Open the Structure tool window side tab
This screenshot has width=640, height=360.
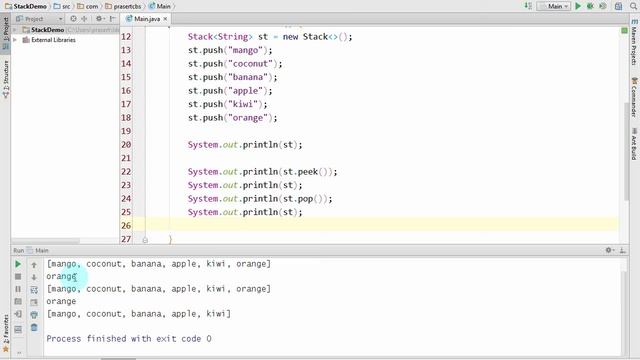pos(6,80)
